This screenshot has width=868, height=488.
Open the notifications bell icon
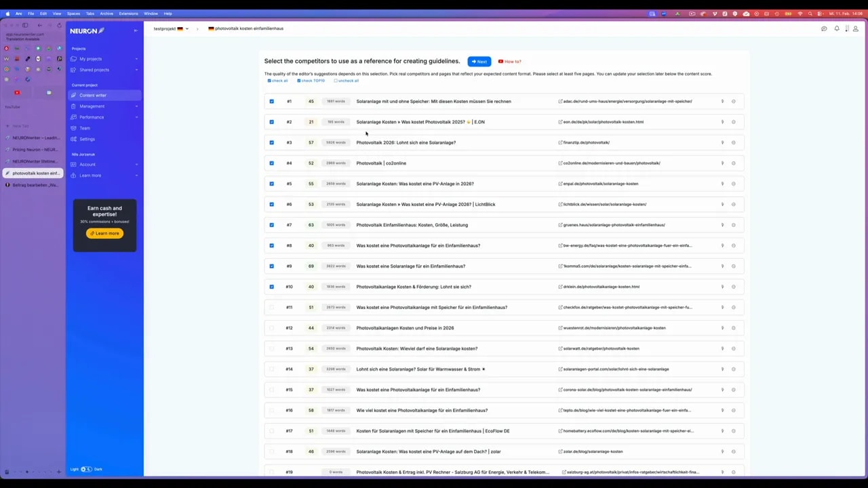coord(837,28)
